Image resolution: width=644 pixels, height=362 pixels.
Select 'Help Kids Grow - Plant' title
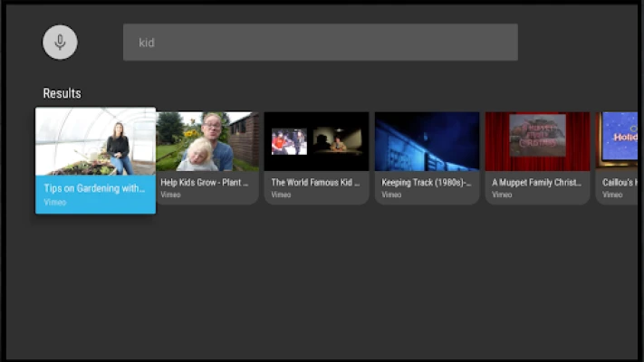[x=205, y=182]
